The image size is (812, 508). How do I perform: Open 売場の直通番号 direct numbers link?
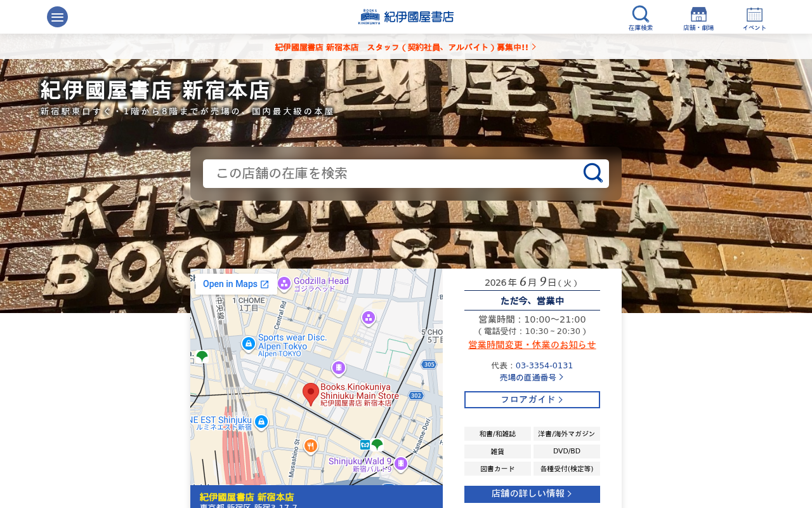click(532, 377)
